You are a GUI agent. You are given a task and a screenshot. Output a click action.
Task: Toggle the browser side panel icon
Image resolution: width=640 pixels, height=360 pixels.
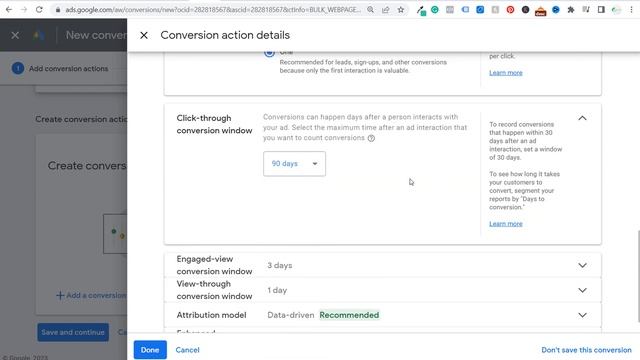(601, 9)
